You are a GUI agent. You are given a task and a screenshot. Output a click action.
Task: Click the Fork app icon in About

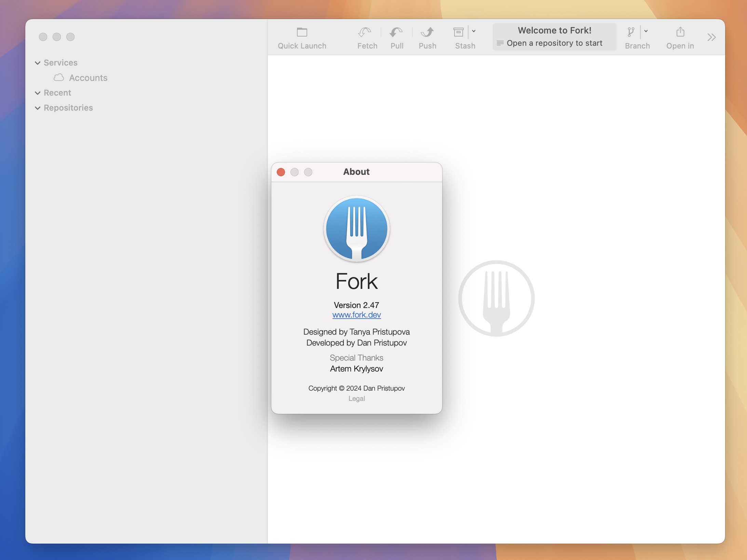(355, 229)
